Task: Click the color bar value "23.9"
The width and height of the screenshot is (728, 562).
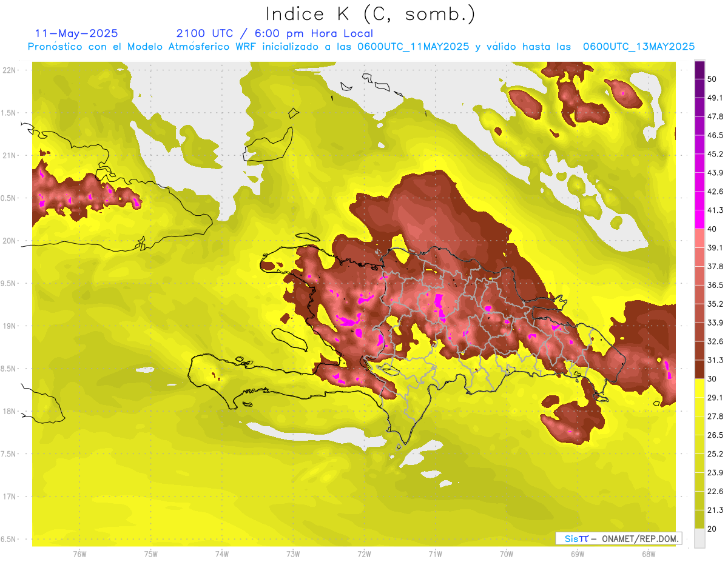Action: pyautogui.click(x=715, y=473)
